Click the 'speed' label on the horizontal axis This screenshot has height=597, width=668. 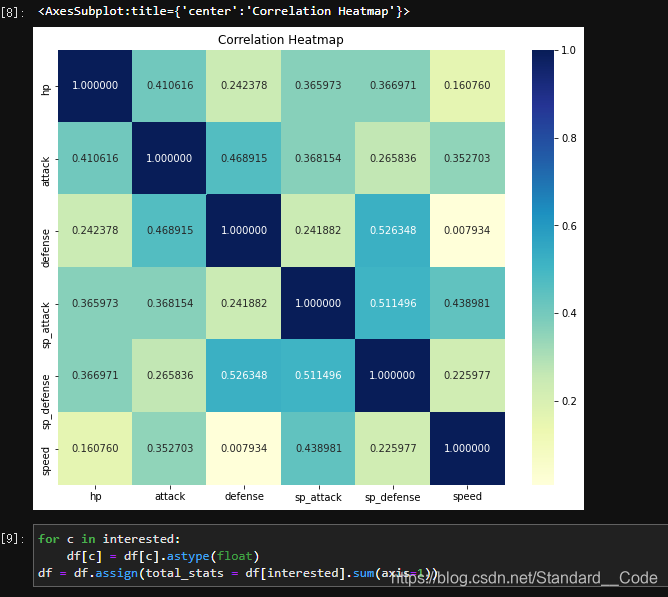467,497
